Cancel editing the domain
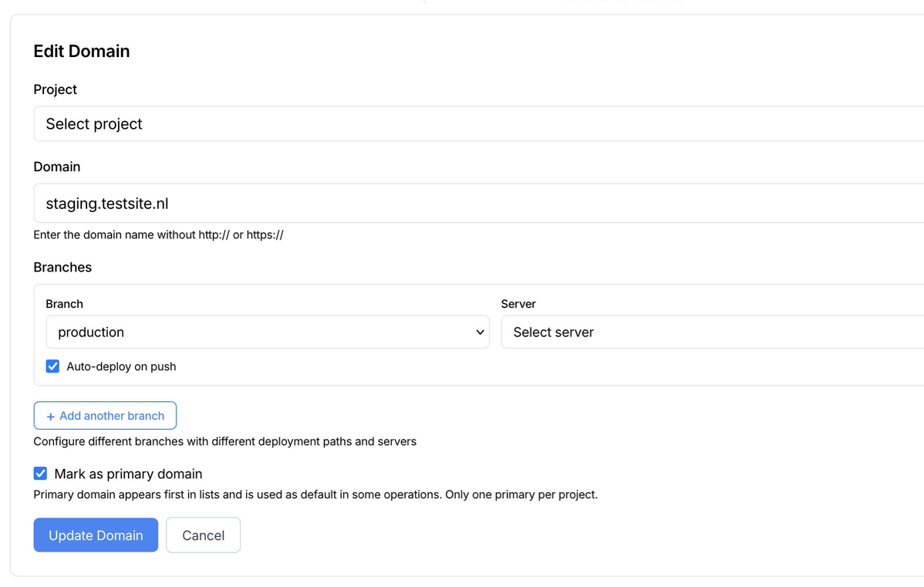The width and height of the screenshot is (924, 587). tap(203, 535)
